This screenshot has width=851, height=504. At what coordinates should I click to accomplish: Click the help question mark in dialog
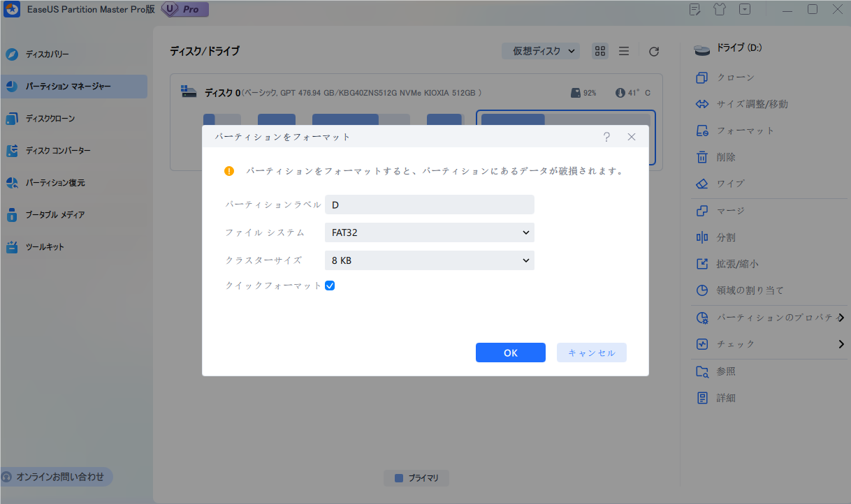(606, 137)
